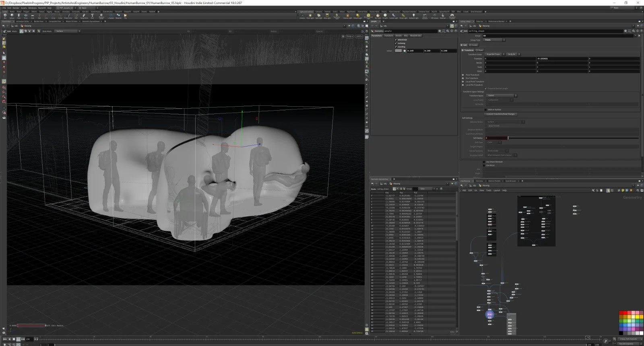Screen dimensions: 644x346
Task: Select the Box shelf tool
Action: click(5, 16)
